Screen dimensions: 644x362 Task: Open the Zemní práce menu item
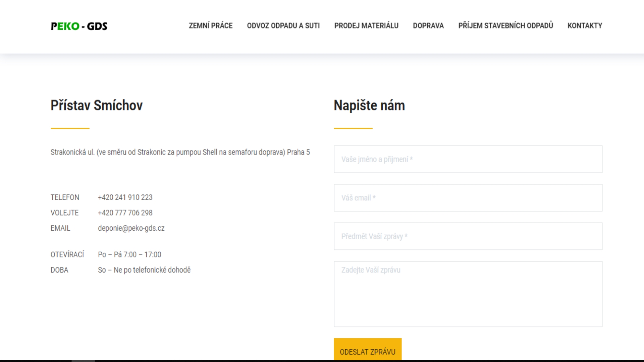210,26
